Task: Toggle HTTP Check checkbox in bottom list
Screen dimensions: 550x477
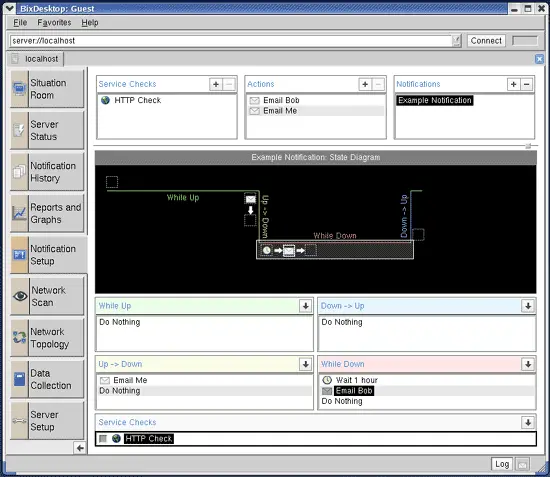Action: click(103, 438)
